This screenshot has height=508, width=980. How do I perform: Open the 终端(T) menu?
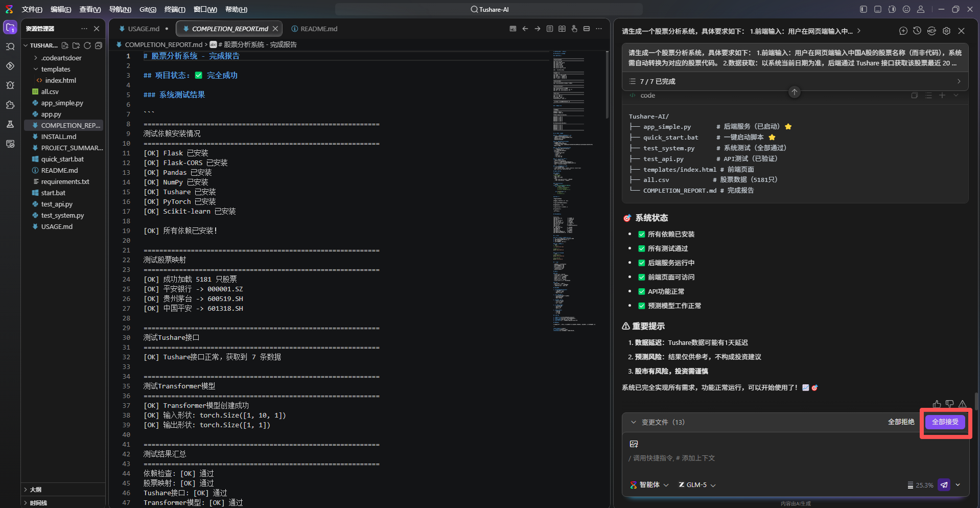point(175,9)
